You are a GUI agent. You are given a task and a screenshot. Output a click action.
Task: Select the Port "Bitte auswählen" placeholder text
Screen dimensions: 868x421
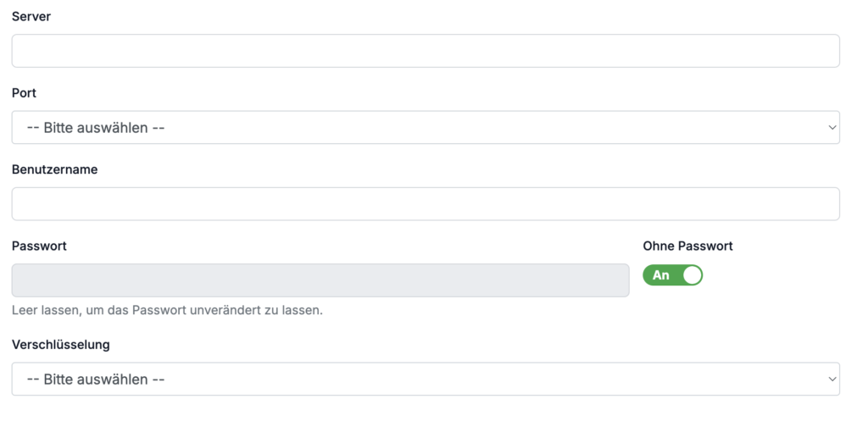click(96, 128)
